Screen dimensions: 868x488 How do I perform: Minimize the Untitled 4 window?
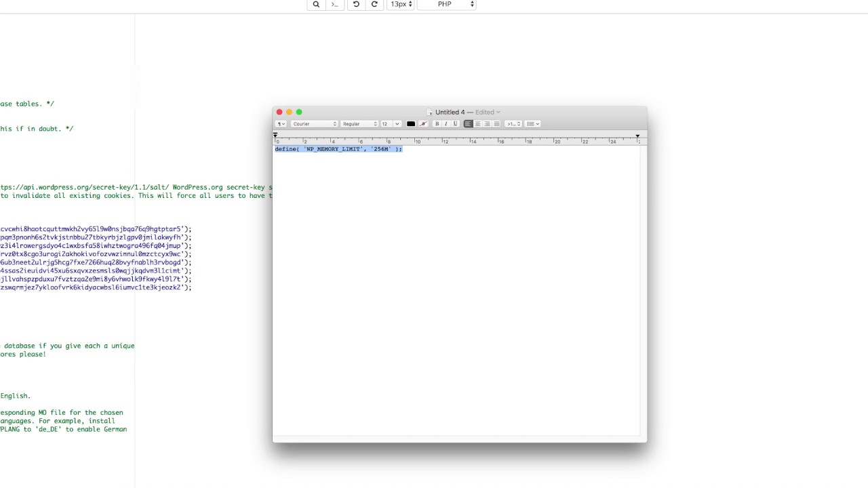289,112
